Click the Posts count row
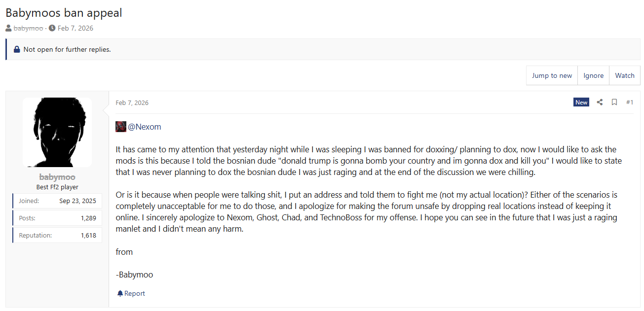This screenshot has height=311, width=644. click(x=57, y=218)
